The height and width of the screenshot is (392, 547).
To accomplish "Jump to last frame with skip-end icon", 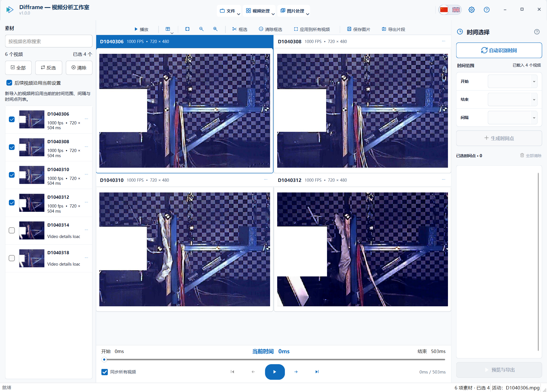I will coord(317,372).
